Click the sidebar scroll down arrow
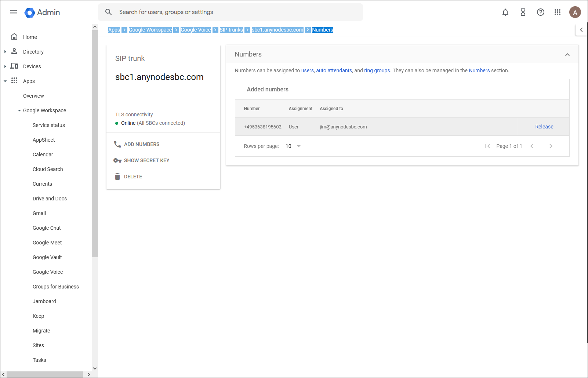 point(95,368)
